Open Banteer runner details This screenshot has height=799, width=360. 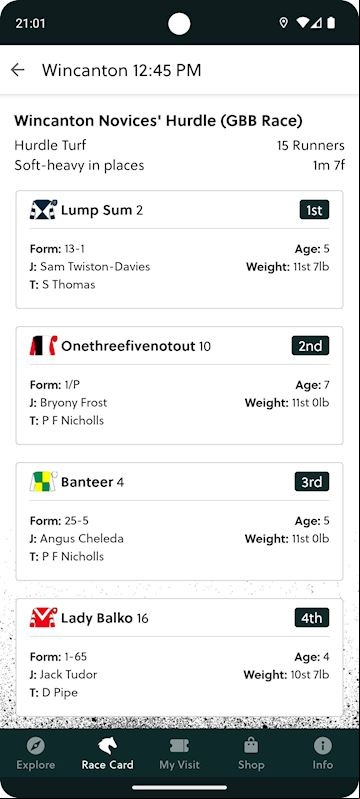179,521
